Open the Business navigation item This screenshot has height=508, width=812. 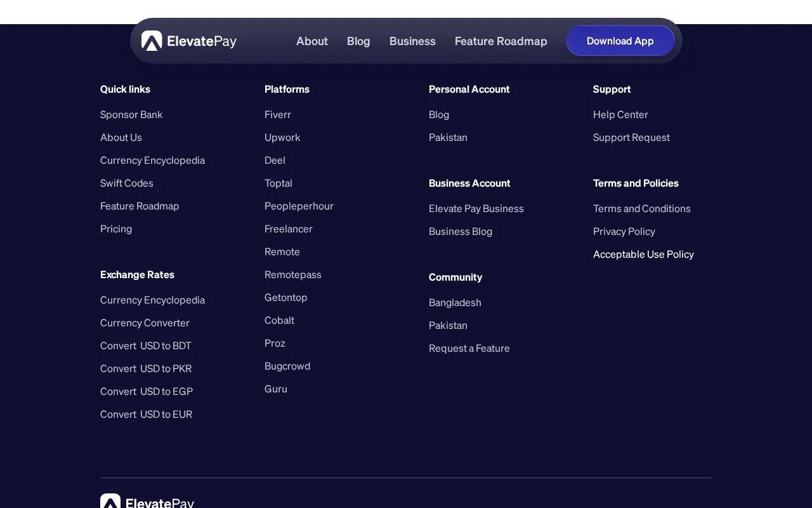tap(412, 41)
